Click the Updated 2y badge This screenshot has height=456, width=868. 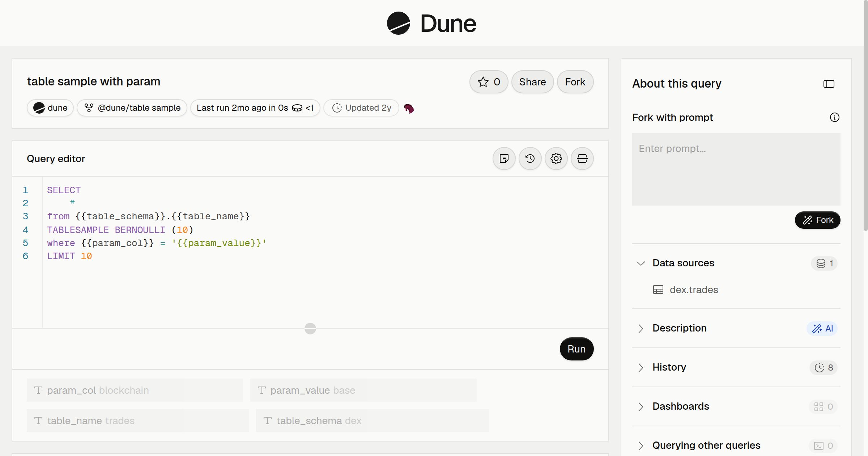pos(361,108)
